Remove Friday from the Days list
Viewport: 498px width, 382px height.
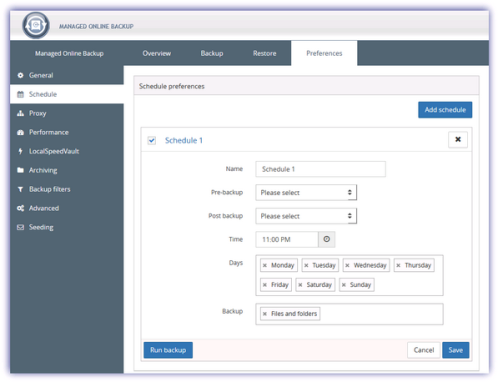(265, 285)
